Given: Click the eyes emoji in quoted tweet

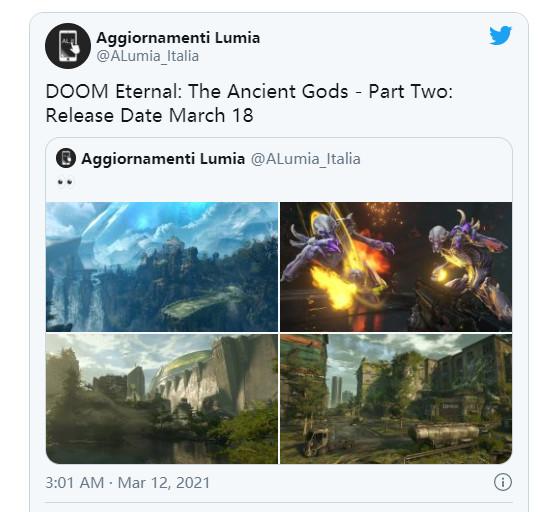Looking at the screenshot, I should click(65, 182).
